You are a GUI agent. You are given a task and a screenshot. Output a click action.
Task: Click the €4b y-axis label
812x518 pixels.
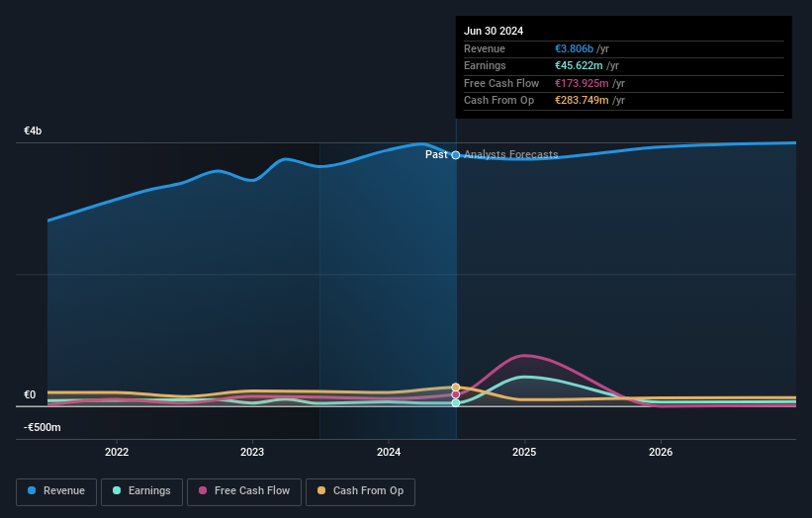pyautogui.click(x=33, y=130)
